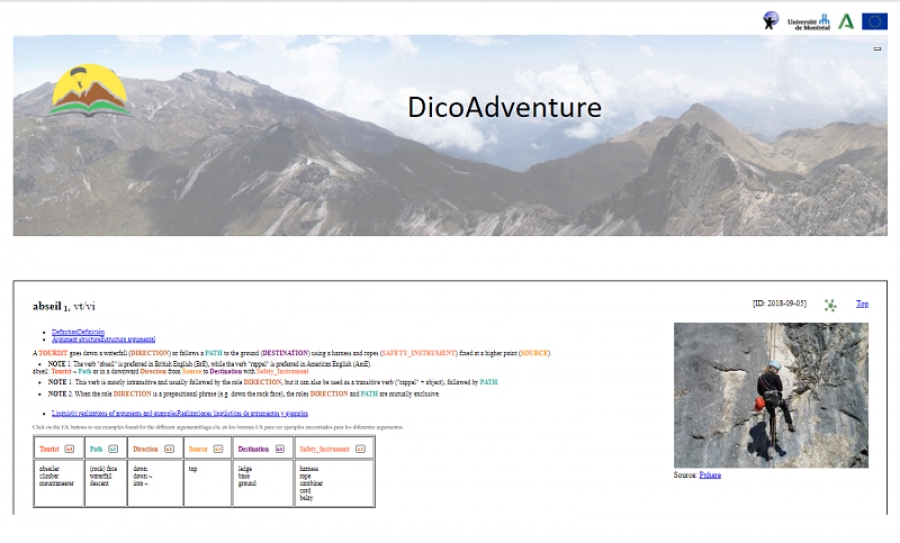Show examples with Safety_Instrument EX button
Screen dimensions: 900x543
pyautogui.click(x=360, y=449)
